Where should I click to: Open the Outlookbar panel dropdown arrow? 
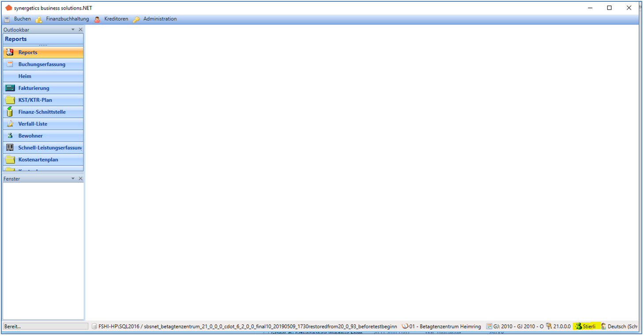tap(73, 30)
